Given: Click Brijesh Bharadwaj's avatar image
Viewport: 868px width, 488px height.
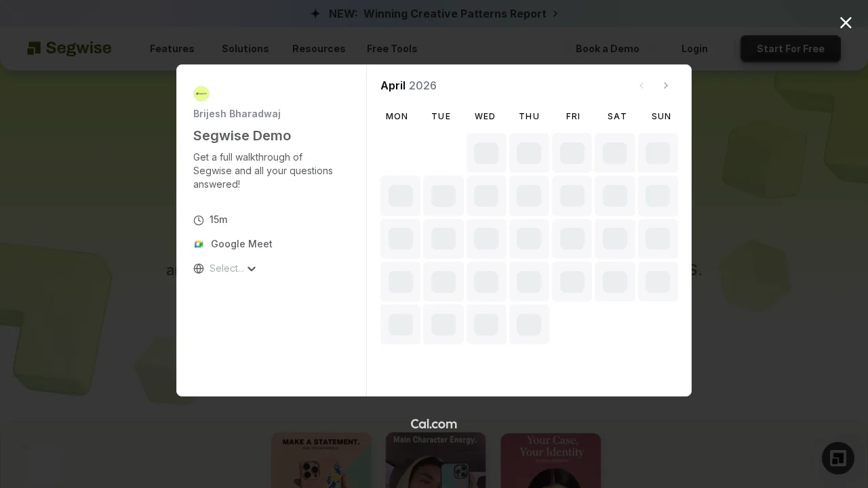Looking at the screenshot, I should click(x=201, y=94).
